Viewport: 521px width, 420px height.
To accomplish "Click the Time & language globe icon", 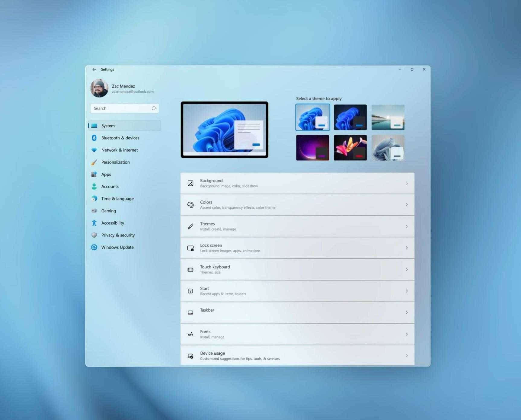I will click(94, 199).
